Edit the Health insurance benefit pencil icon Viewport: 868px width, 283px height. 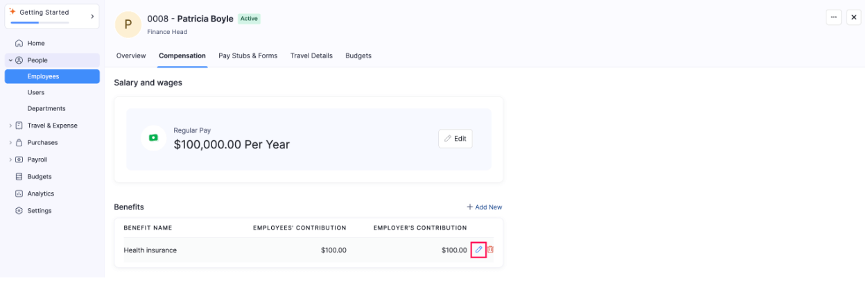(x=478, y=250)
